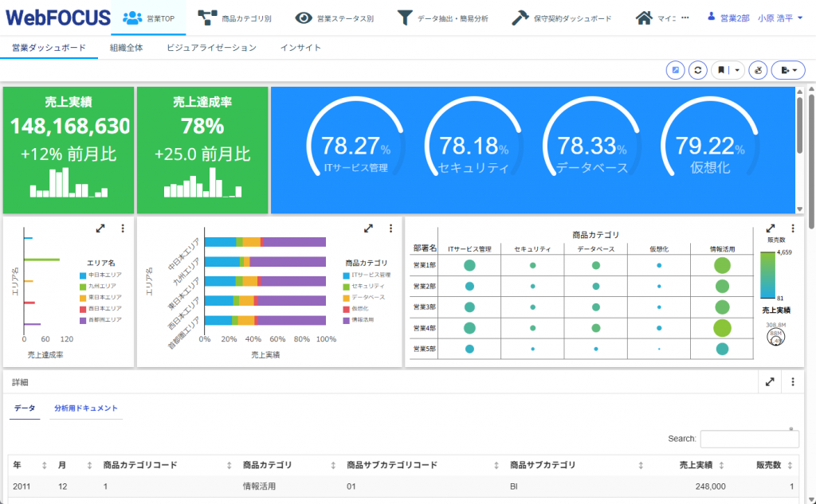Maximize the エリア名 bar chart panel
This screenshot has width=816, height=504.
pos(100,229)
